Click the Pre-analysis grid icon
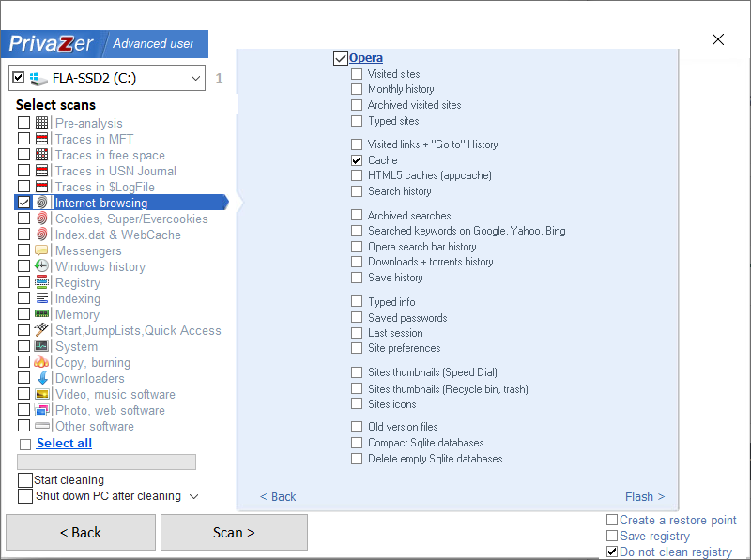751x560 pixels. [x=41, y=123]
